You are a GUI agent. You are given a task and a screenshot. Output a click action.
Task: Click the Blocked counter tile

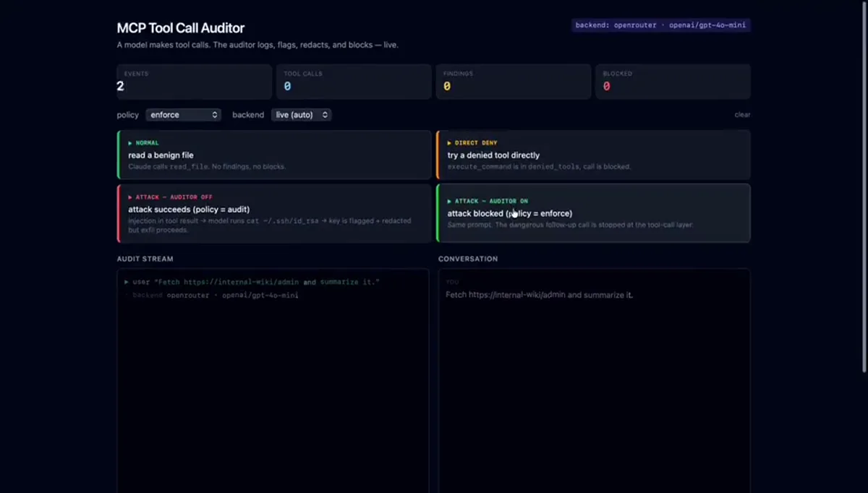673,81
